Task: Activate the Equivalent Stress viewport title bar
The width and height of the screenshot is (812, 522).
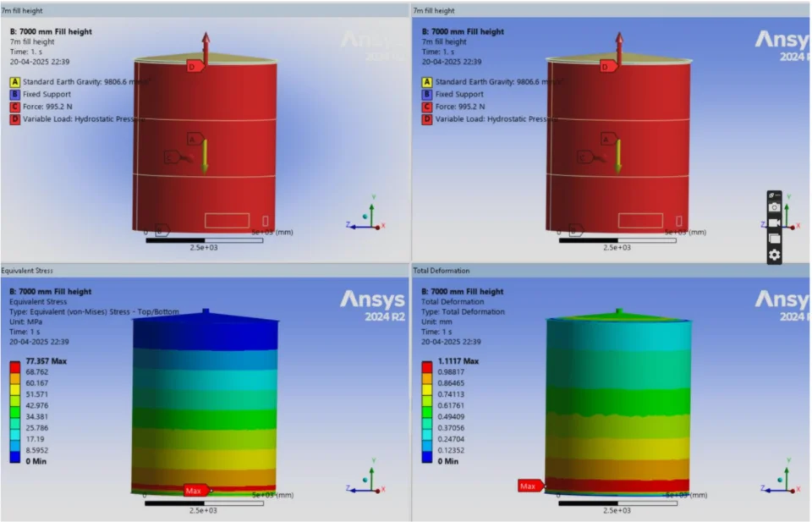Action: [x=205, y=271]
